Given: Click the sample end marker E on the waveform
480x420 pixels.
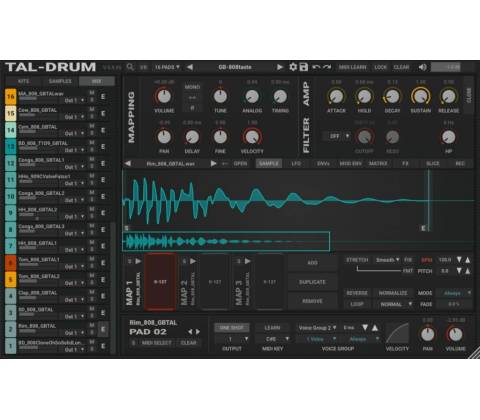Looking at the screenshot, I should coord(423,228).
